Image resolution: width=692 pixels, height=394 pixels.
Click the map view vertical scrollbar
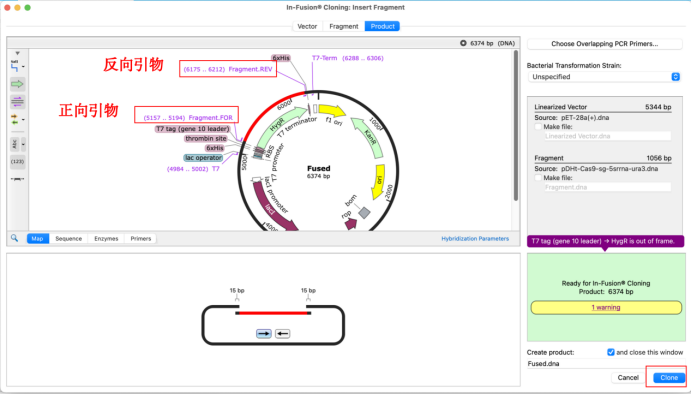tap(515, 126)
